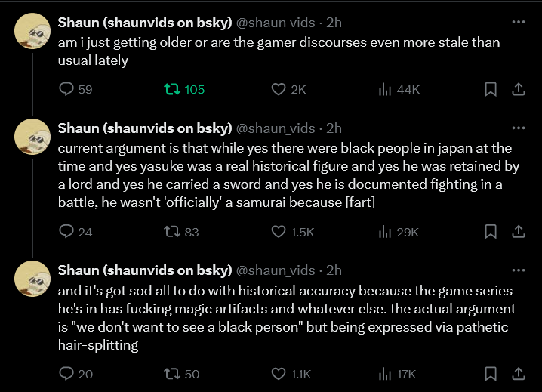The image size is (542, 392).
Task: Share the second post about yasuke
Action: (x=519, y=232)
